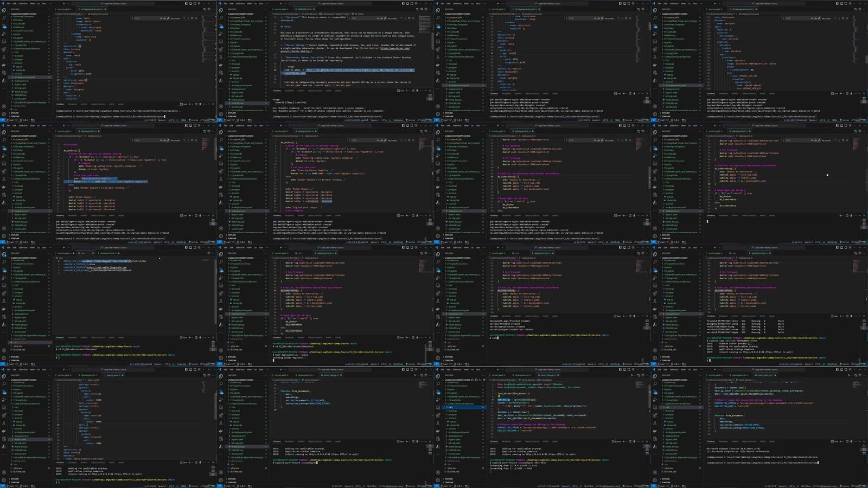This screenshot has width=868, height=488.
Task: Toggle Replace chevron in README.md frame find widget
Action: click(x=349, y=18)
